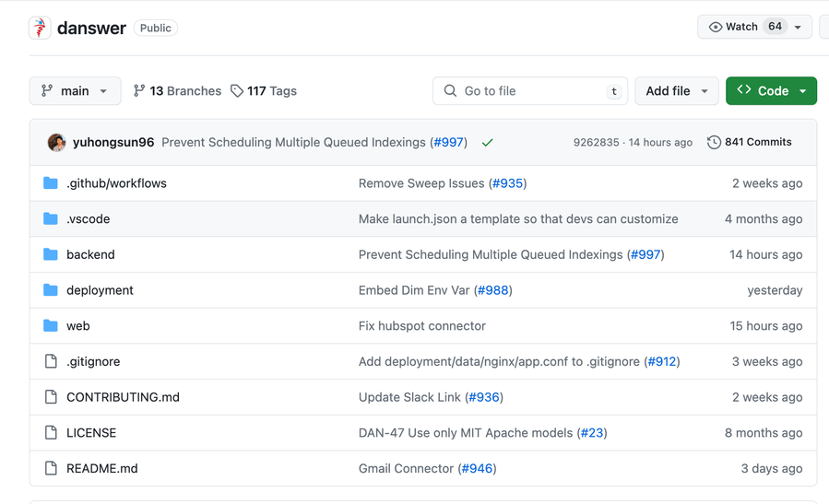Screen dimensions: 829x504
Task: Open pull request #997 in commit header
Action: point(448,143)
